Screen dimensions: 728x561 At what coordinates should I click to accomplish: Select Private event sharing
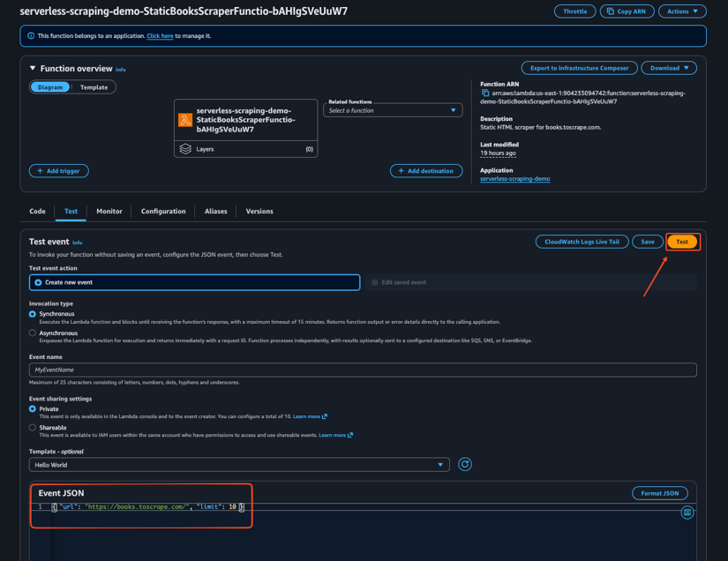tap(33, 408)
